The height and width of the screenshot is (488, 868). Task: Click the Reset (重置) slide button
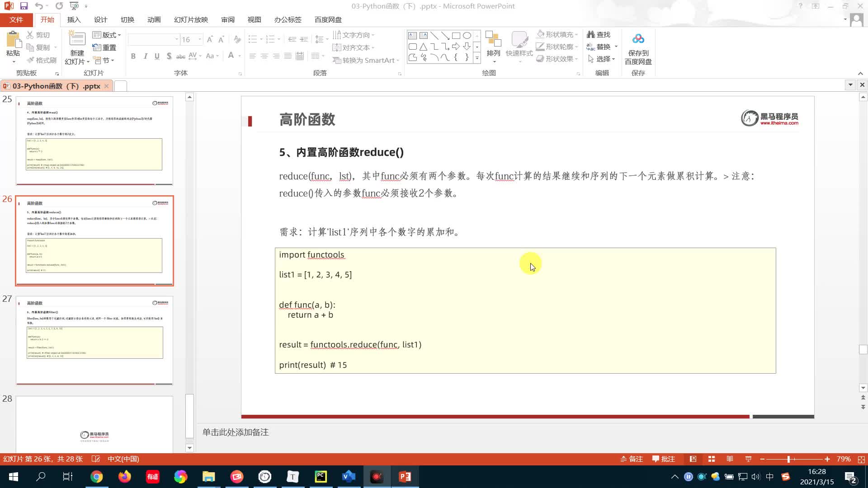click(x=104, y=47)
